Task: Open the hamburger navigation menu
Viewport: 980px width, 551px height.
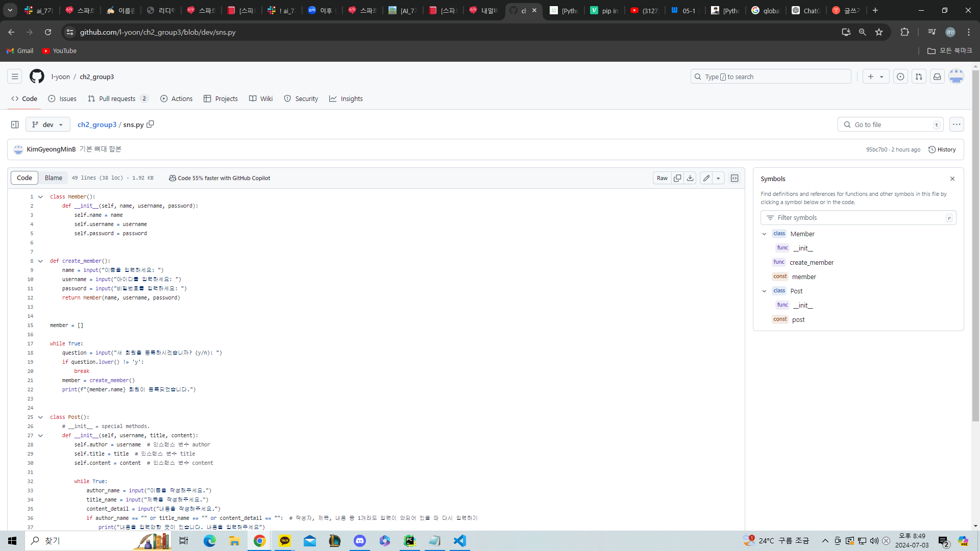Action: pos(15,77)
